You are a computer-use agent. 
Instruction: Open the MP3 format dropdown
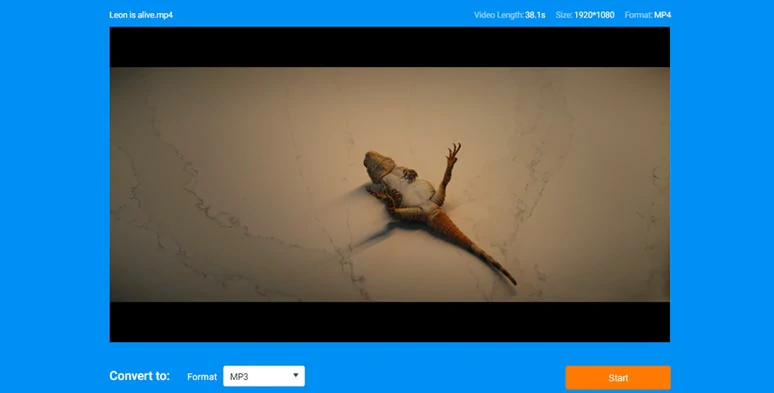264,376
